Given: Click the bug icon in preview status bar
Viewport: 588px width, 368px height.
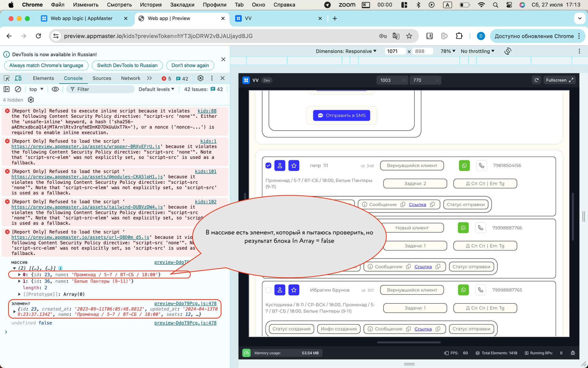Looking at the screenshot, I should 573,353.
